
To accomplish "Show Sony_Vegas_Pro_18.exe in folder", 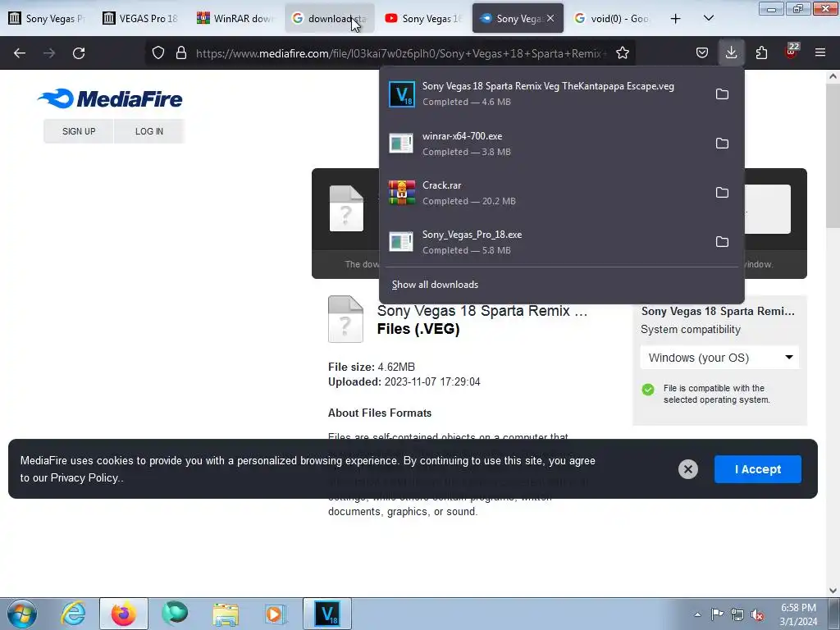I will pyautogui.click(x=722, y=242).
